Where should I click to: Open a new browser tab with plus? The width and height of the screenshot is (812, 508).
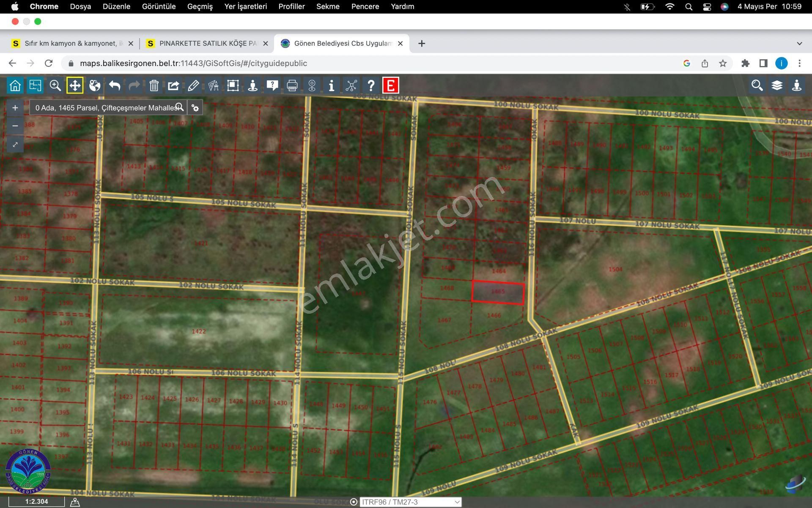coord(422,43)
